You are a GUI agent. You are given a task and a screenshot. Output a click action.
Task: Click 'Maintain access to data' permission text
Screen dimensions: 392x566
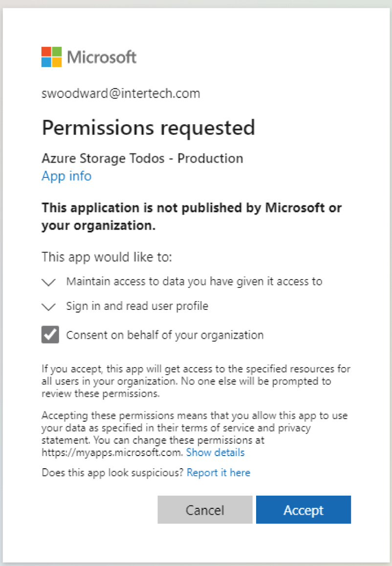pos(194,282)
